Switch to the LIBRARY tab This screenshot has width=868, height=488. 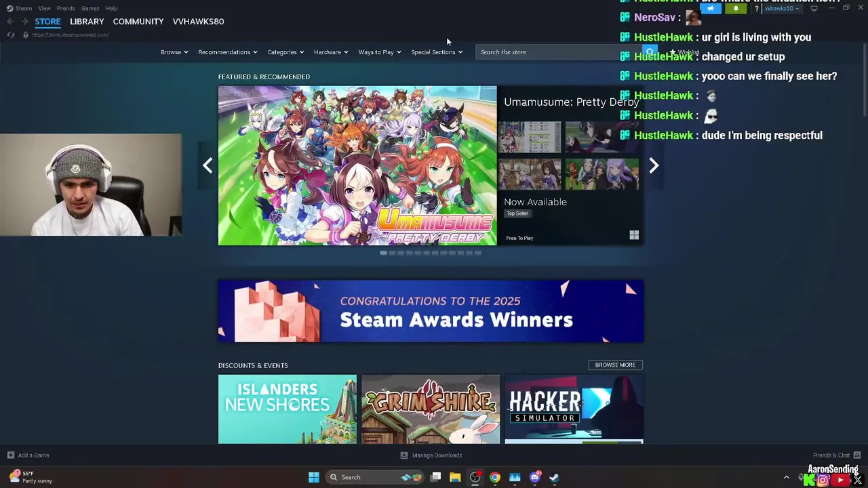coord(87,22)
